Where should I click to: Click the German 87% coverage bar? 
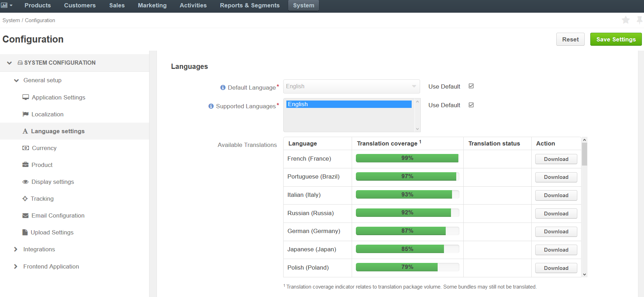(x=407, y=231)
